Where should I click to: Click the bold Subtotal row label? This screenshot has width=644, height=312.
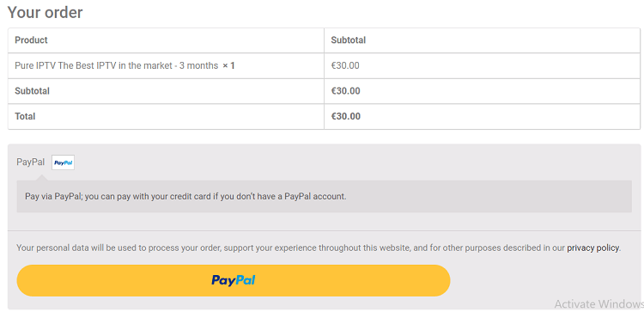pos(32,91)
